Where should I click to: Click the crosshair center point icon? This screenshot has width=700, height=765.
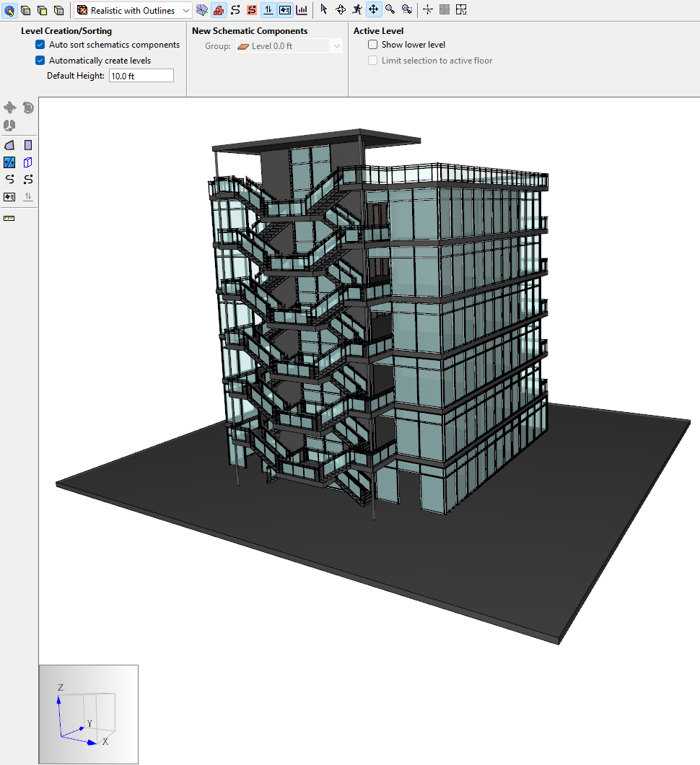point(428,10)
